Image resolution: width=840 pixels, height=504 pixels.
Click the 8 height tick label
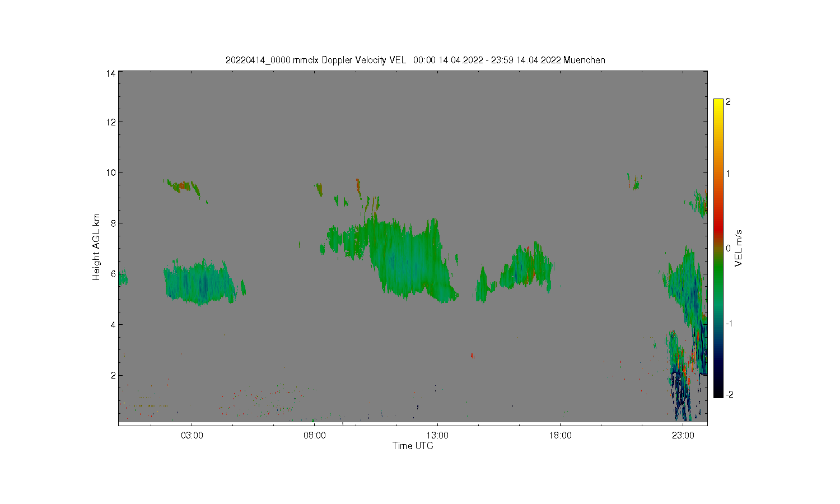pos(113,223)
